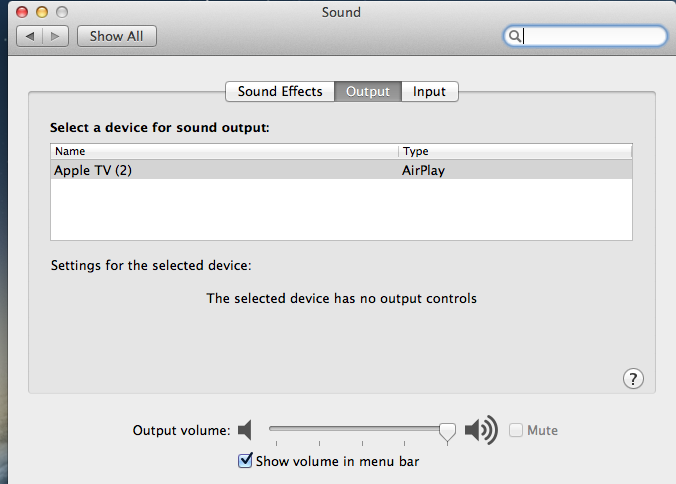Click the low volume speaker icon
Image resolution: width=676 pixels, height=484 pixels.
point(245,431)
